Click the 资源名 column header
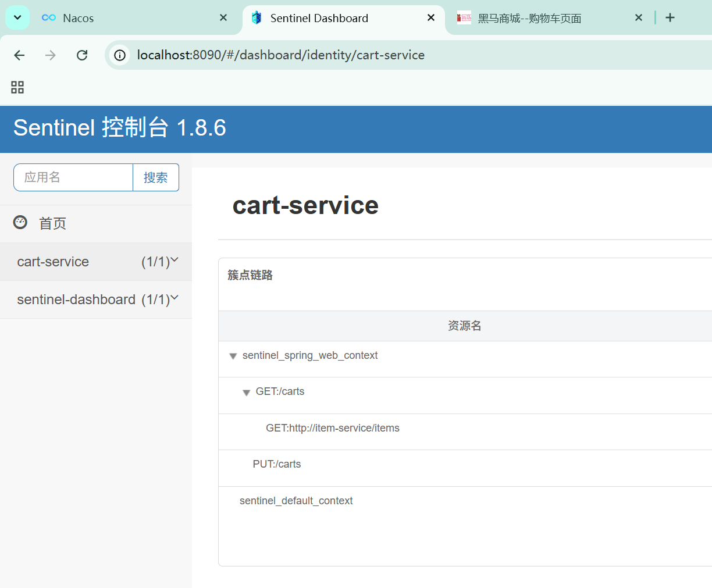Viewport: 712px width, 588px height. (x=465, y=326)
